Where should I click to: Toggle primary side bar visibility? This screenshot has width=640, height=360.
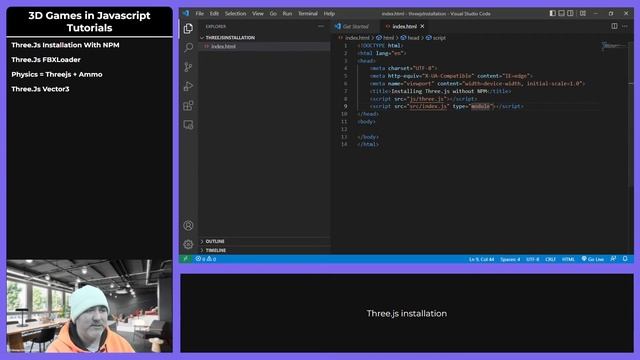[x=553, y=13]
